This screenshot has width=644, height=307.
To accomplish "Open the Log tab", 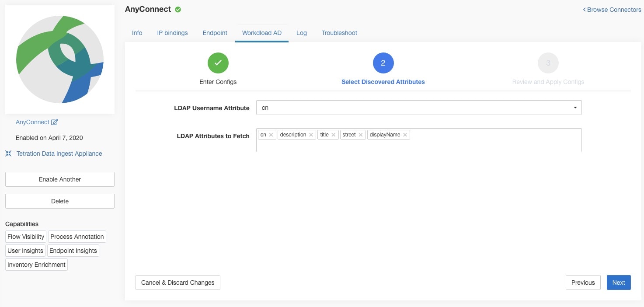I will click(302, 33).
